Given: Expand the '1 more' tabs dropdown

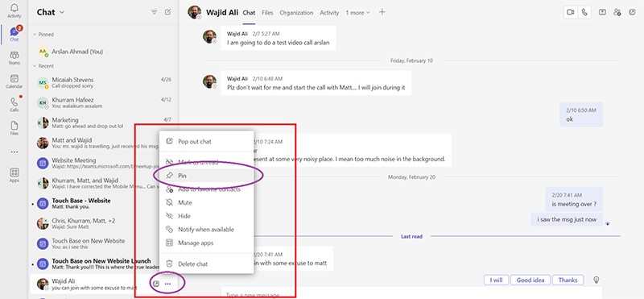Looking at the screenshot, I should [357, 13].
